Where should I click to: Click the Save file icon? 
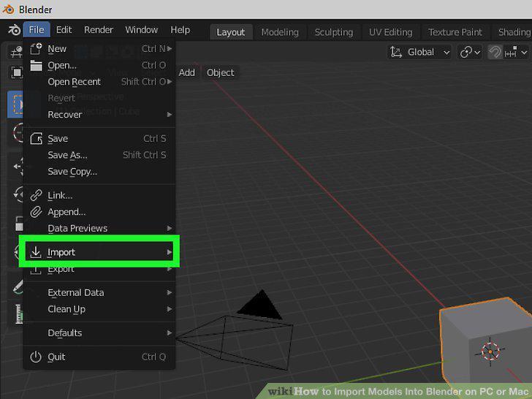pos(36,138)
